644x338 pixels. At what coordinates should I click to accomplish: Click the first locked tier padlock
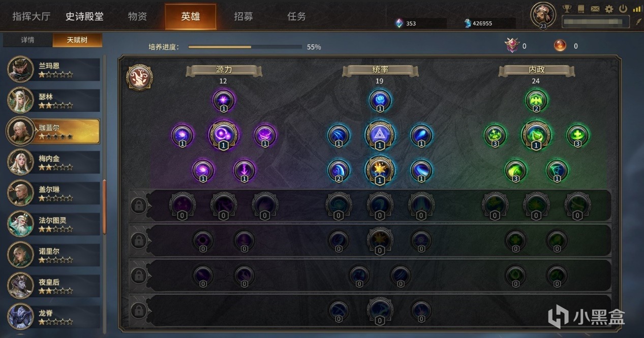139,205
